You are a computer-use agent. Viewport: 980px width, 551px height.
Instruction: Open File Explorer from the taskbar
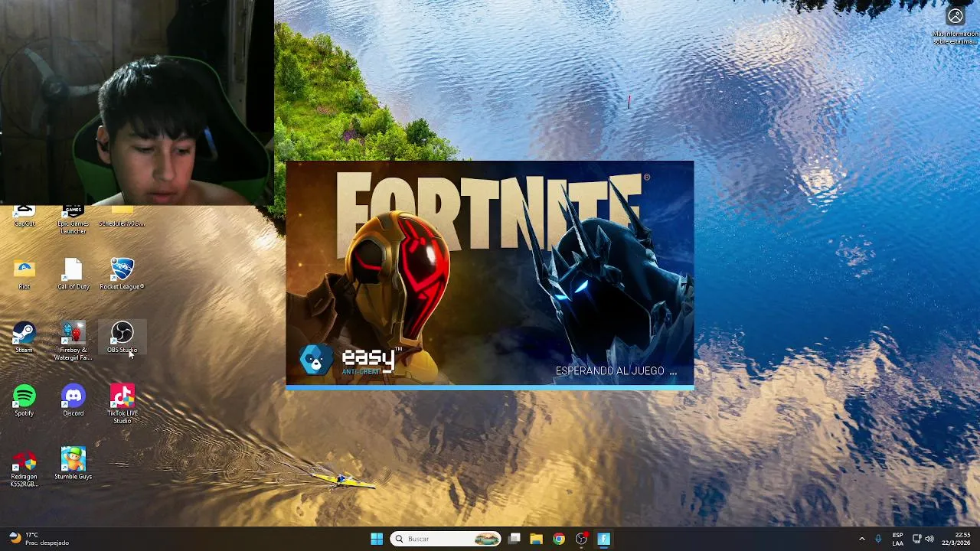point(537,539)
